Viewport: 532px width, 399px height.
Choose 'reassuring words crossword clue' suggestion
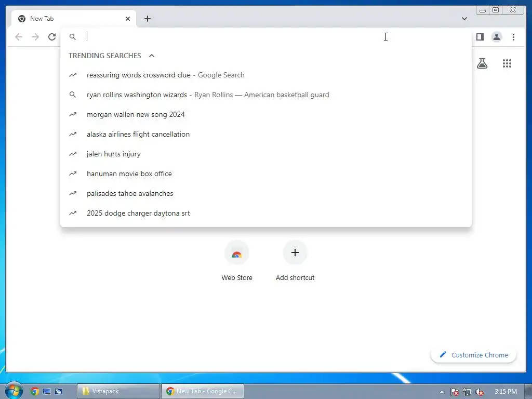[x=265, y=75]
